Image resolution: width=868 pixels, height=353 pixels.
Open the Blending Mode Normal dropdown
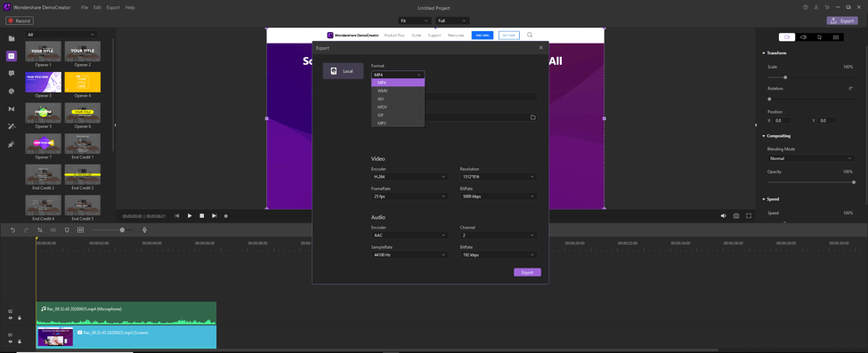[x=811, y=158]
